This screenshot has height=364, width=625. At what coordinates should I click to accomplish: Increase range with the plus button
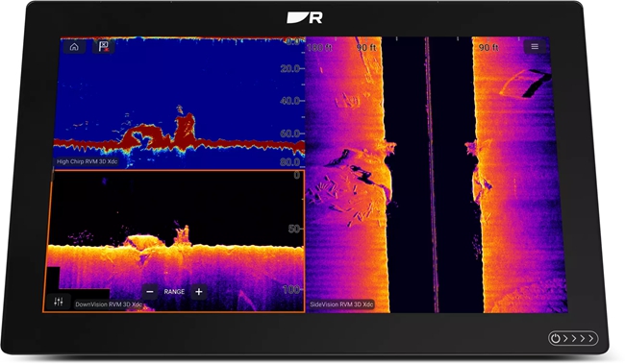coord(198,292)
